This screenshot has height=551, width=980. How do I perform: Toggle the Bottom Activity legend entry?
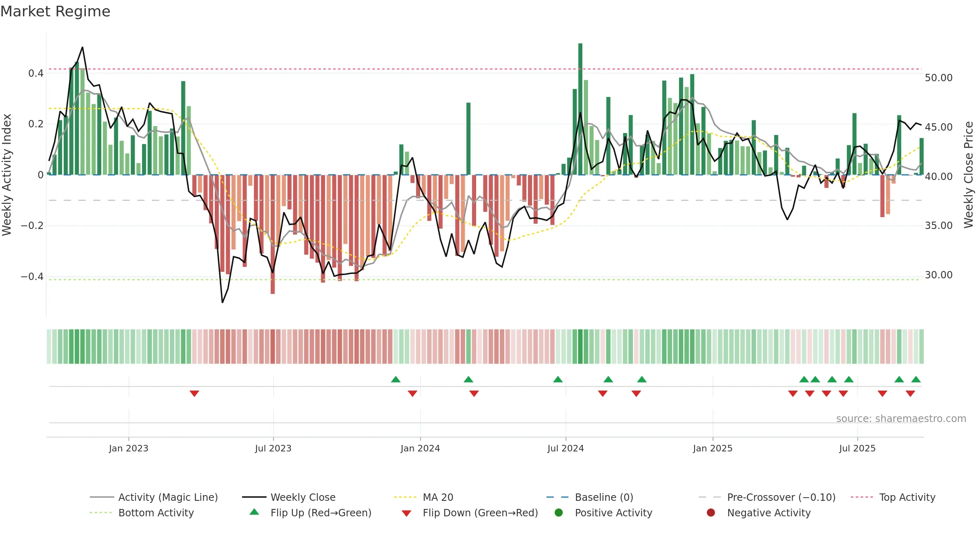coord(142,513)
